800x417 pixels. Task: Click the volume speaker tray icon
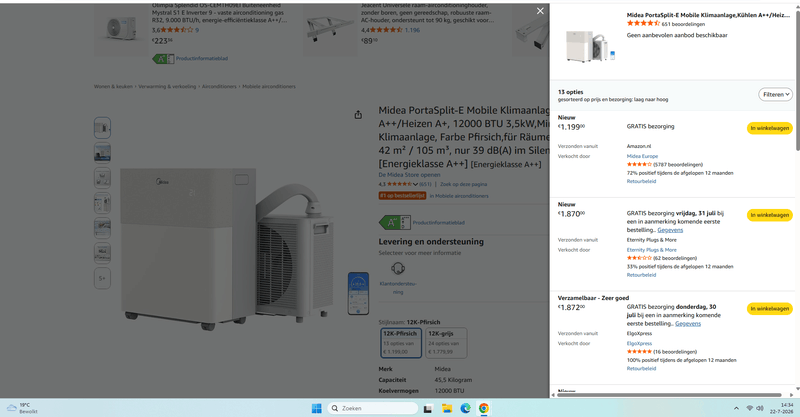[x=760, y=408]
